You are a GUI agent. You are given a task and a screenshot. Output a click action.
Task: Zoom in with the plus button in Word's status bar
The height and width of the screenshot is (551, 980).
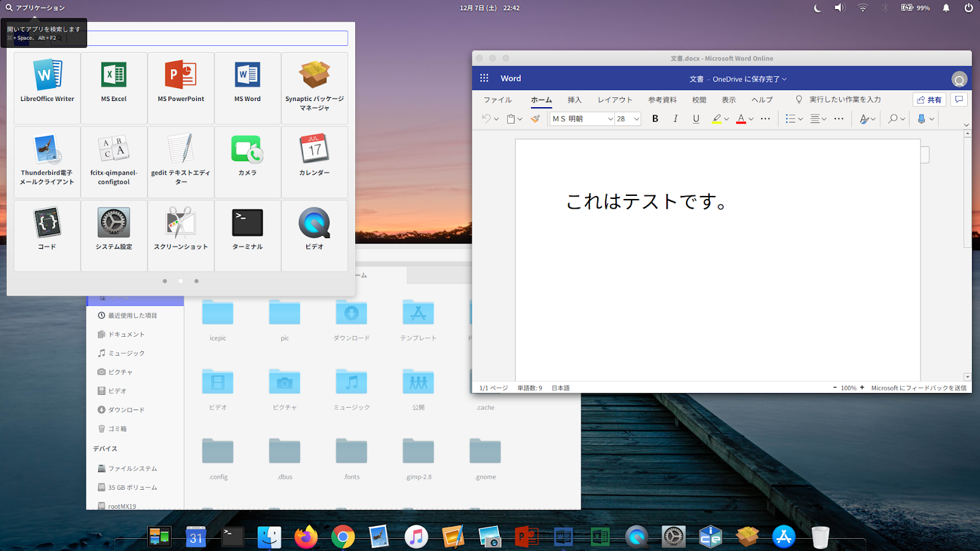pos(862,388)
